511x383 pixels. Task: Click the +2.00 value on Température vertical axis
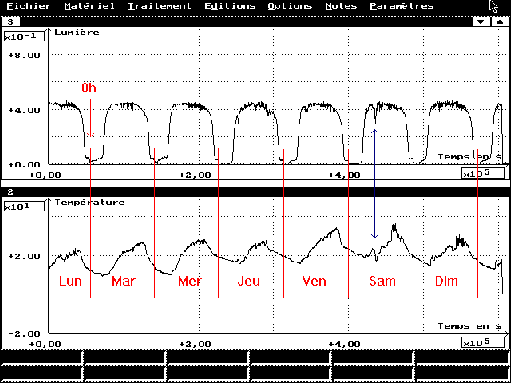tap(24, 256)
